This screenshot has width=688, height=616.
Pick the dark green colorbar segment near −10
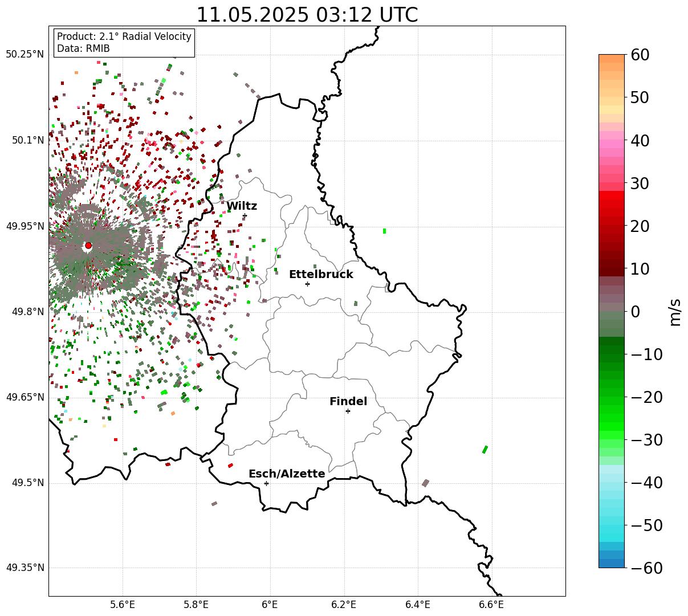click(x=612, y=349)
